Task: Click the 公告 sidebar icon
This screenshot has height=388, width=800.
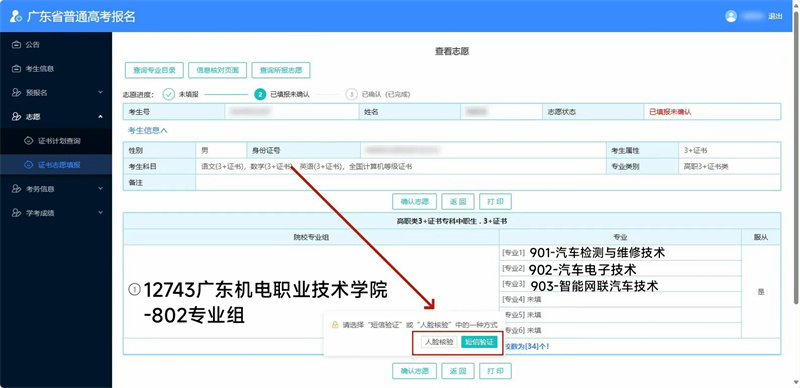Action: 16,44
